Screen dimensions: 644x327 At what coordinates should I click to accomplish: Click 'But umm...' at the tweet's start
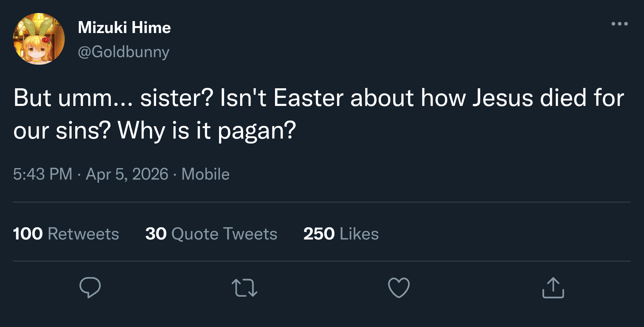(73, 98)
